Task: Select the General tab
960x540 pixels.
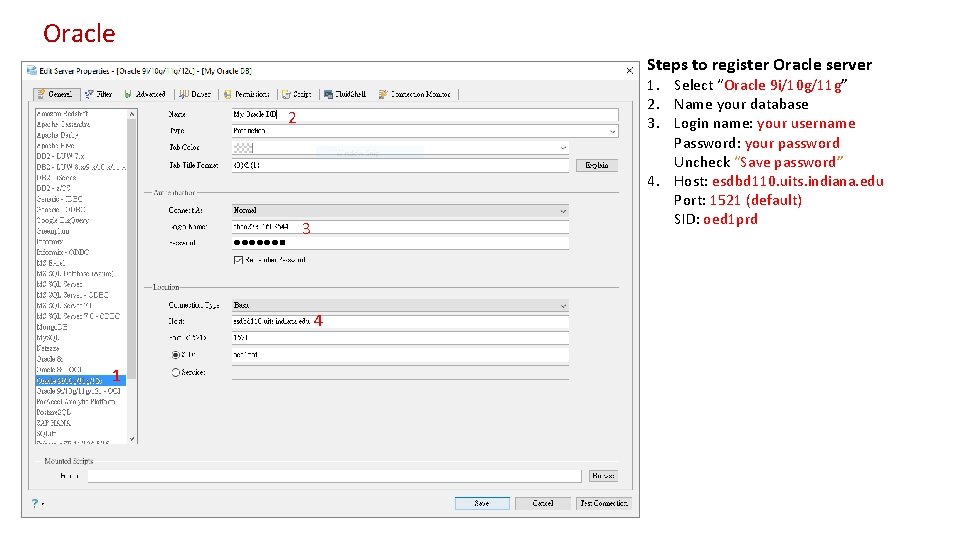Action: coord(55,94)
